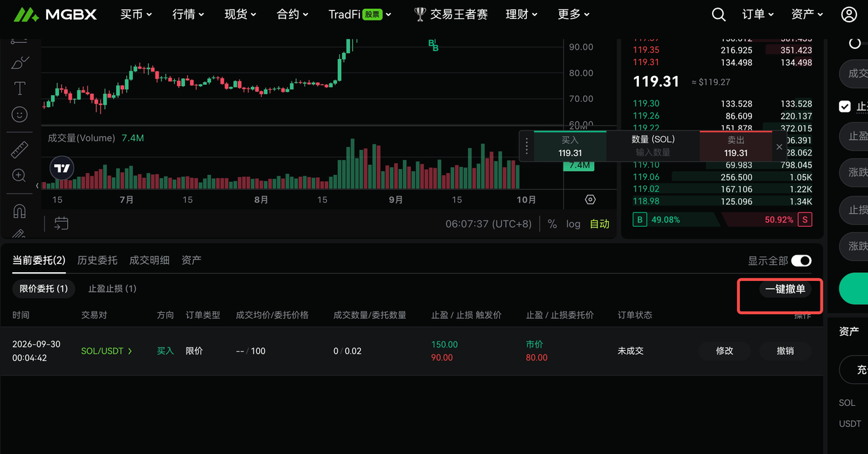Switch to 历史委托 tab

point(97,260)
